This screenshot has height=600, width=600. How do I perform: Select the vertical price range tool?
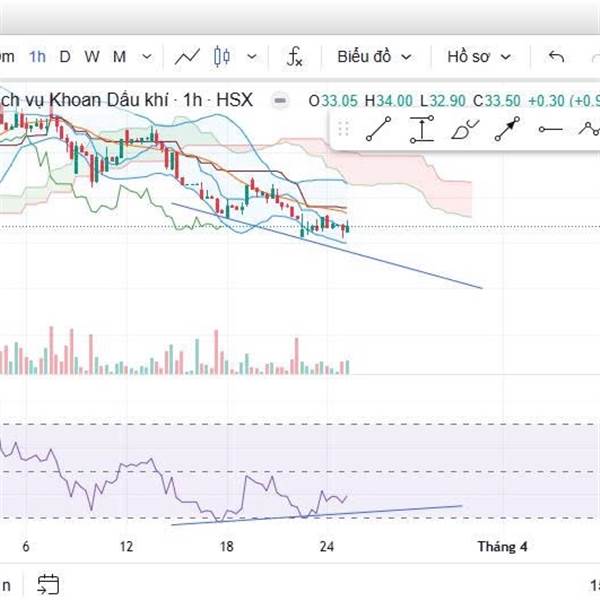(421, 129)
